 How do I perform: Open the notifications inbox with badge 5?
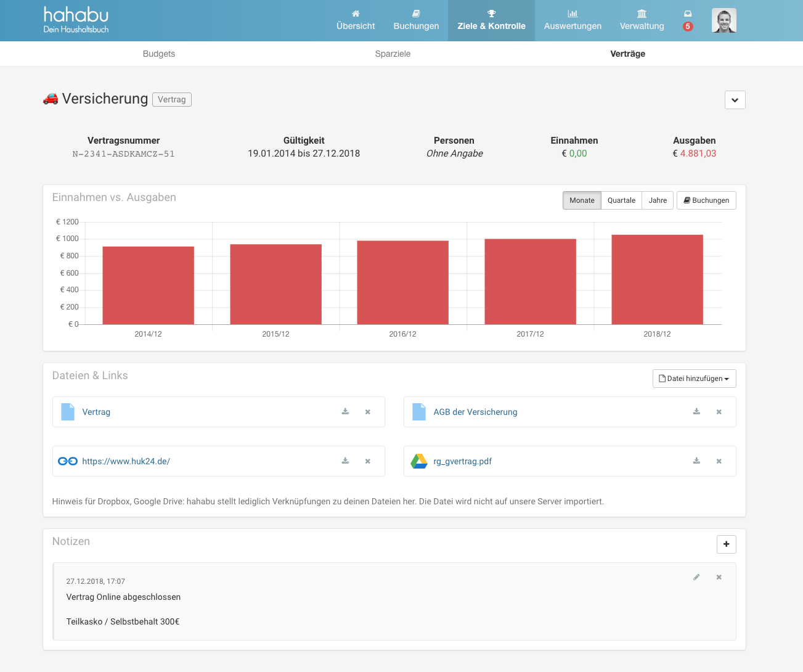tap(688, 20)
